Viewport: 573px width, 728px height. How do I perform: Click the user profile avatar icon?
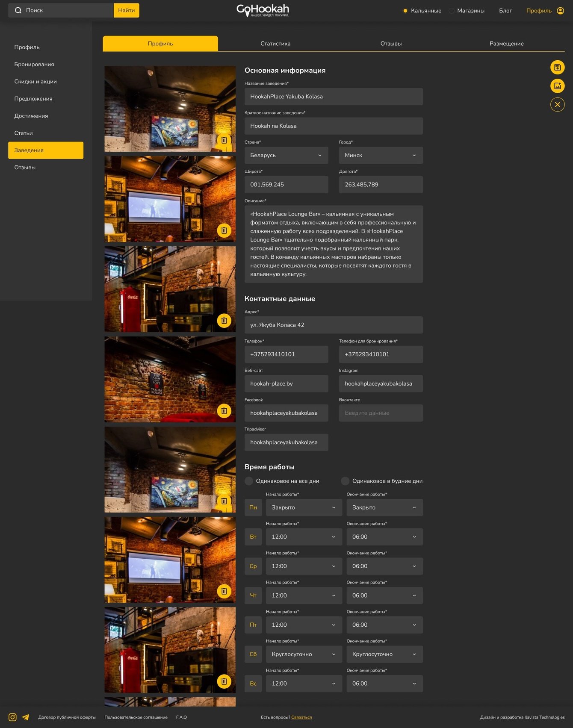(561, 11)
